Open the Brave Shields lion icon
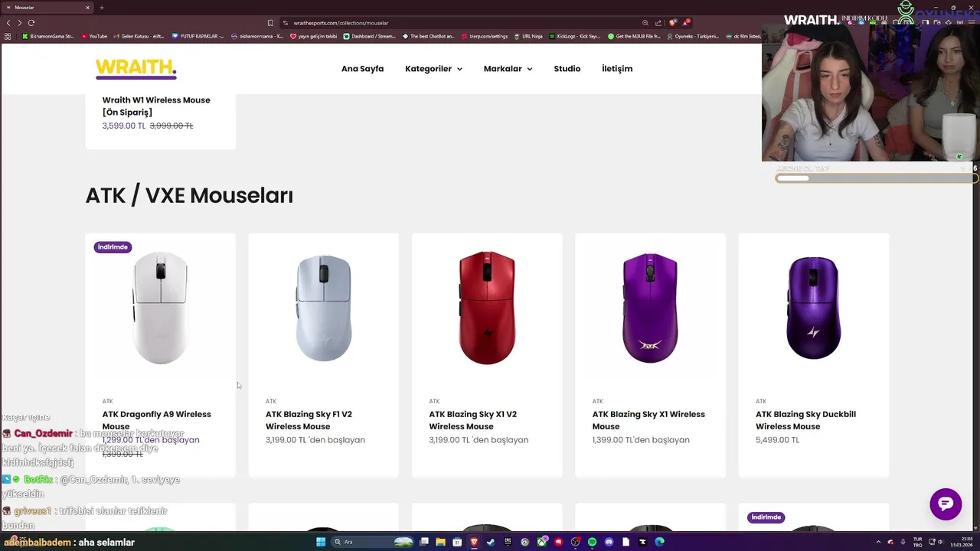Viewport: 980px width, 551px height. [673, 23]
